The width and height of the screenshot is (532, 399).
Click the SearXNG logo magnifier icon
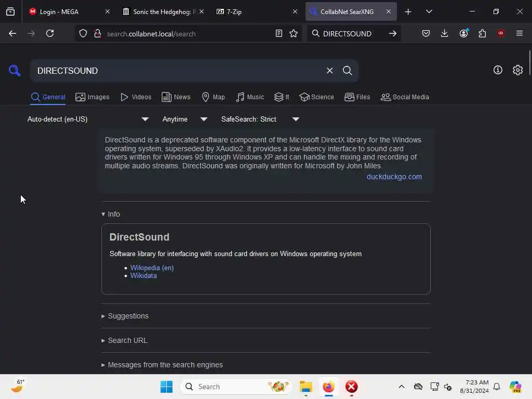[15, 71]
